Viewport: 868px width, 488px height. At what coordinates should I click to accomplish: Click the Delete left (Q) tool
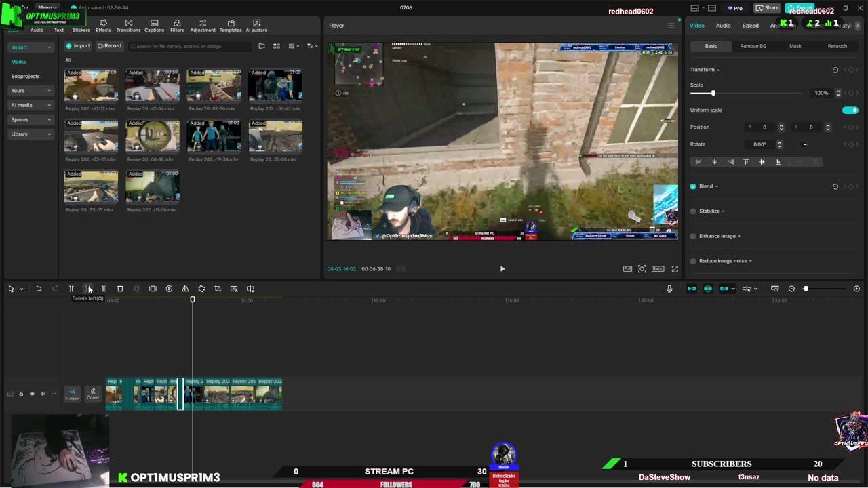pyautogui.click(x=87, y=289)
